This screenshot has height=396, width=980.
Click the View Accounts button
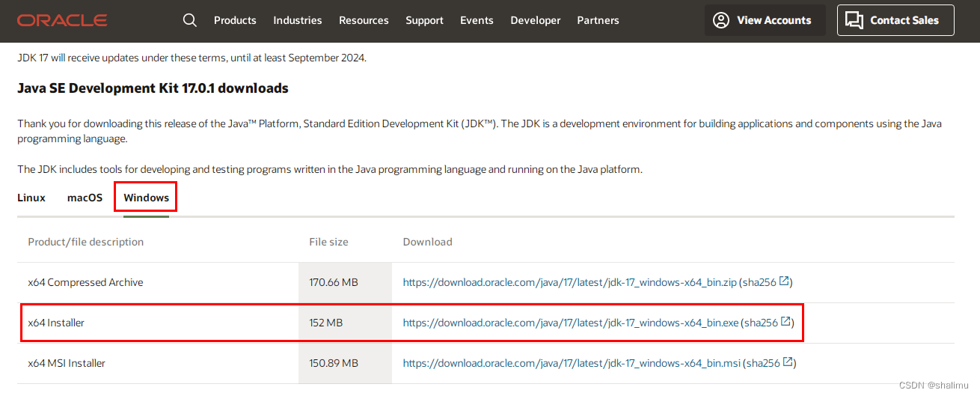click(x=765, y=20)
